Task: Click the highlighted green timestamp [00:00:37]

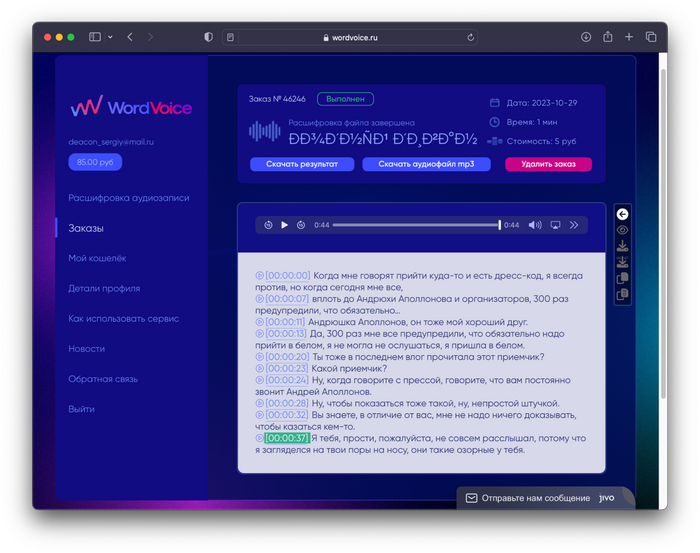Action: point(287,438)
